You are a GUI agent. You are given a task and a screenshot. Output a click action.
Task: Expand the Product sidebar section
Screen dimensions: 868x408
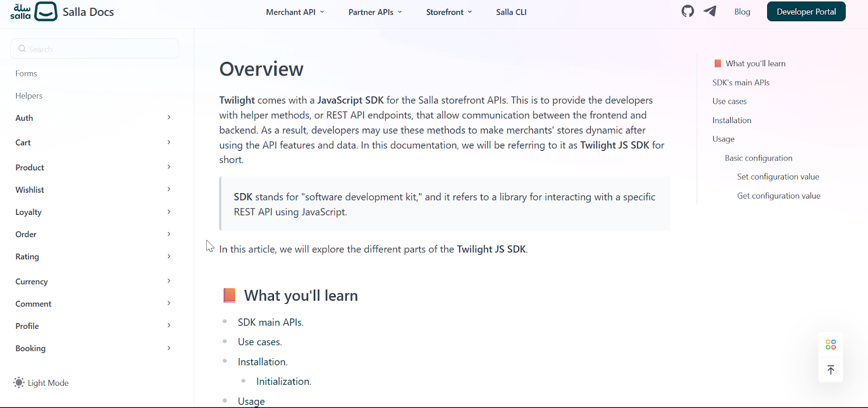coord(93,168)
